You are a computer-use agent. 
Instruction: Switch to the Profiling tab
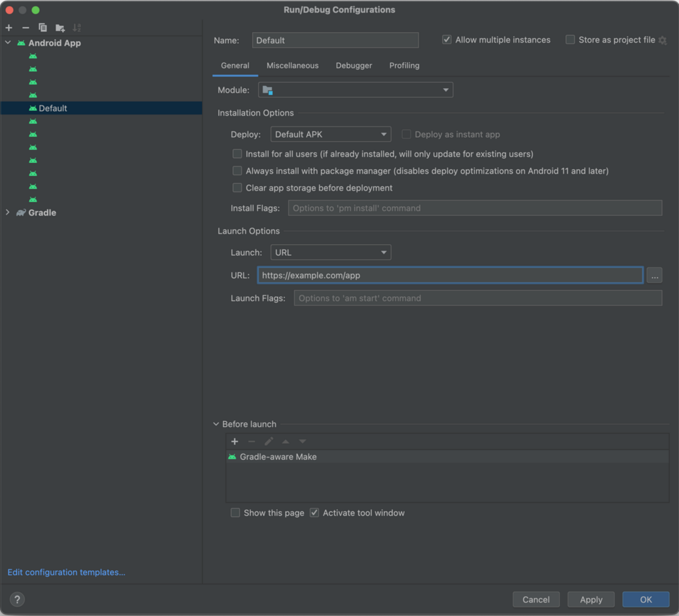click(404, 66)
